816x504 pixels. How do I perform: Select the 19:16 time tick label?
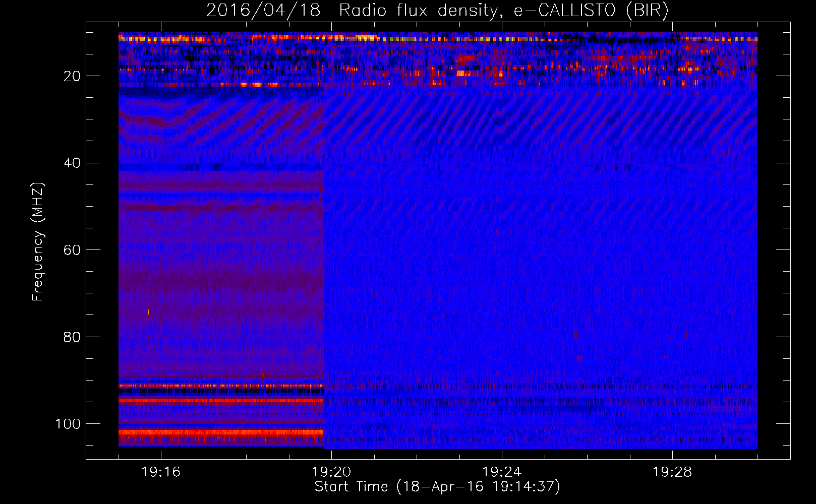click(x=161, y=472)
